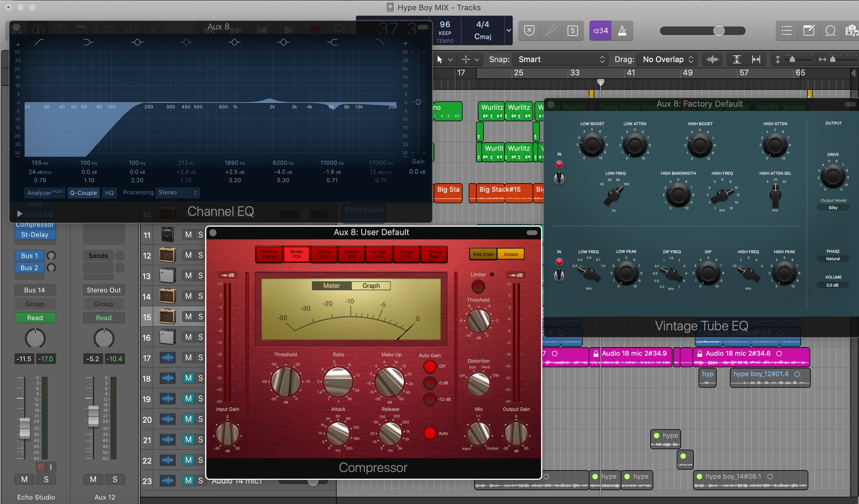Toggle Auto release button in the Compressor
This screenshot has height=504, width=859.
429,433
